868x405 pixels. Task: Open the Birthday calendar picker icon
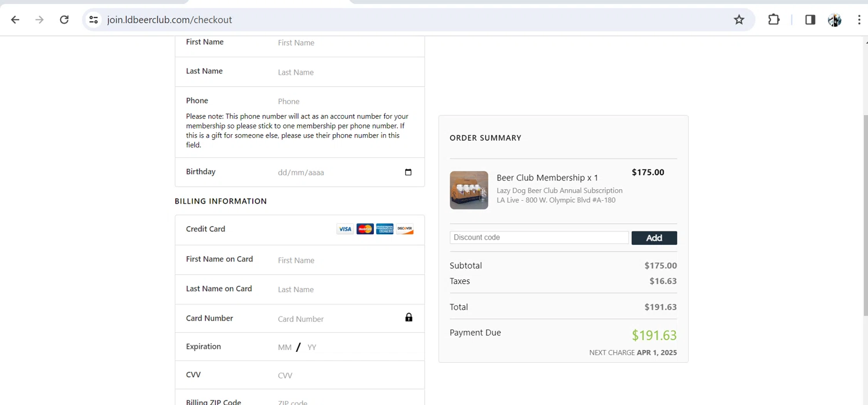tap(408, 172)
